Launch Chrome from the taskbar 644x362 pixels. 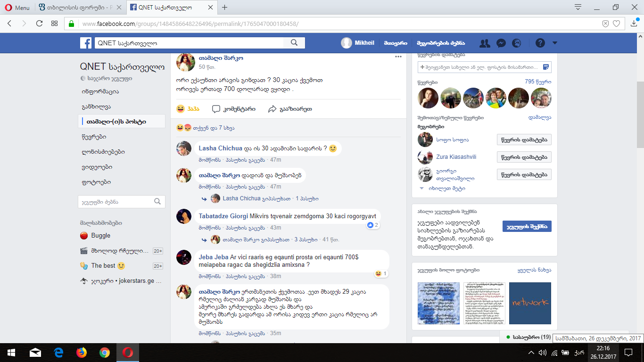105,352
